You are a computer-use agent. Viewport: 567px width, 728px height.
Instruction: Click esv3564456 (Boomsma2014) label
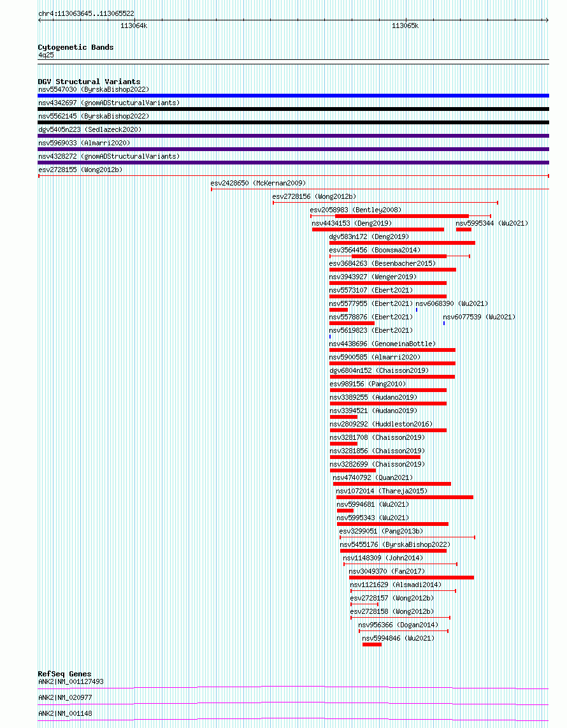coord(375,251)
